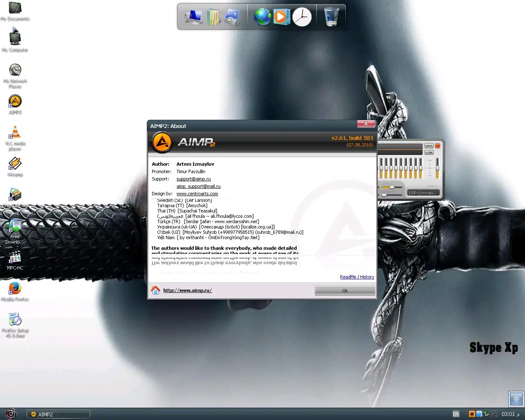
Task: Click the EN language indicator in the tray
Action: click(x=456, y=414)
